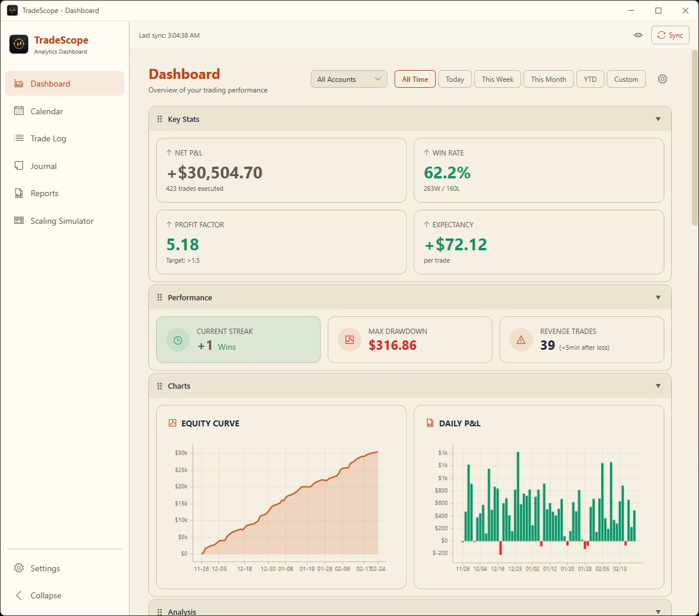Go to Trade Log in sidebar
This screenshot has width=699, height=616.
[x=48, y=138]
